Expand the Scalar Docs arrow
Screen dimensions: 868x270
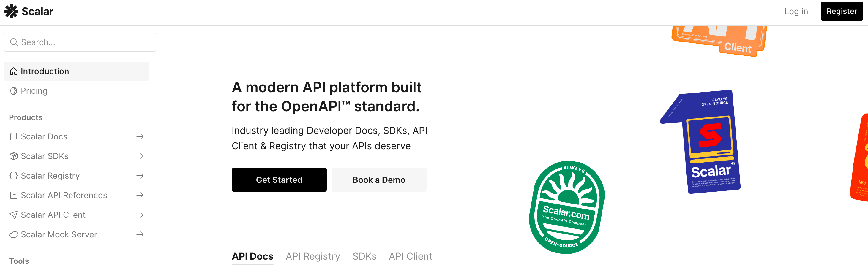click(x=140, y=137)
